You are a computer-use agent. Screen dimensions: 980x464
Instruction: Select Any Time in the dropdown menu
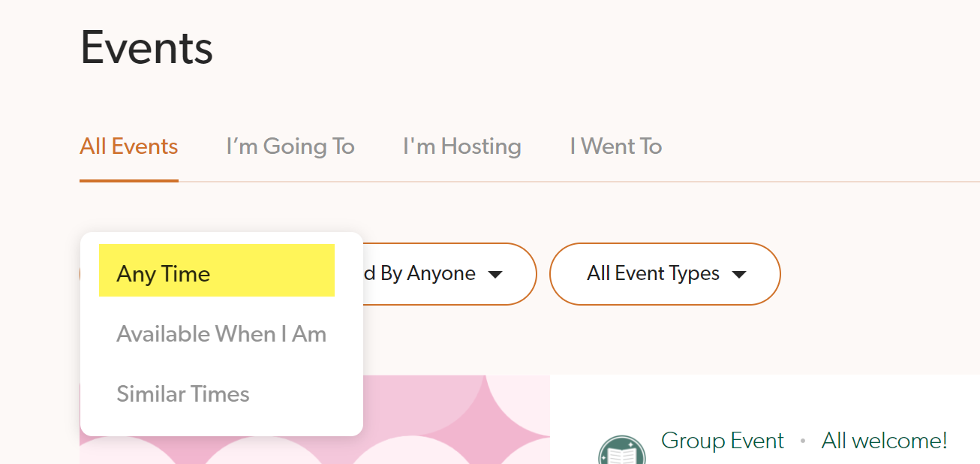click(217, 270)
